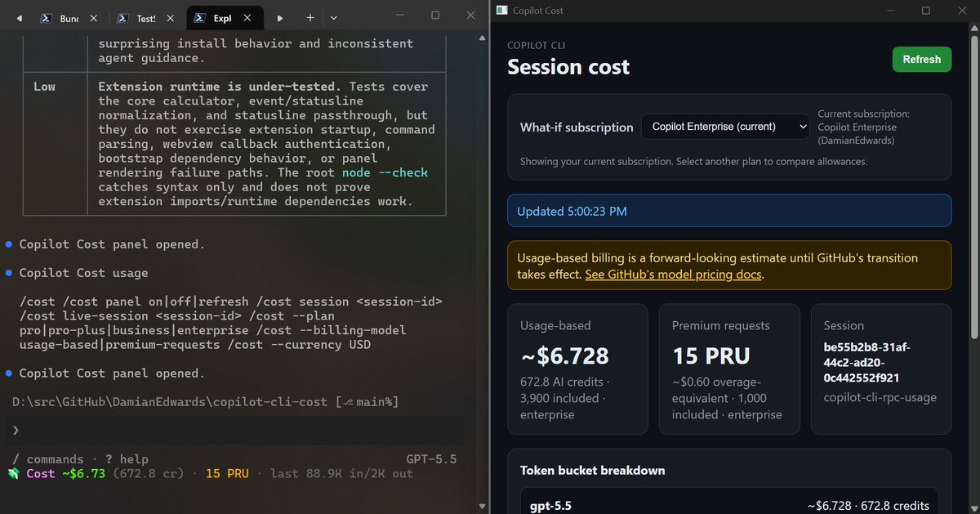Close the Test terminal tab
This screenshot has width=980, height=514.
click(x=171, y=17)
